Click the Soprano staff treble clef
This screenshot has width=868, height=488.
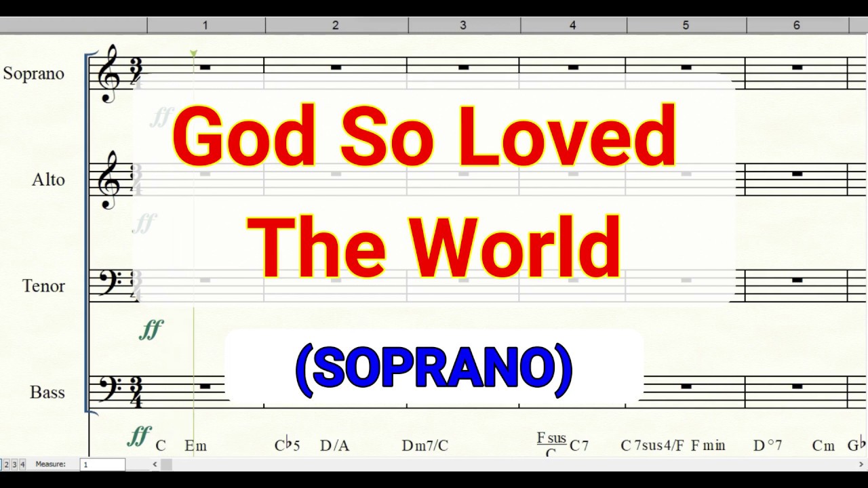point(108,74)
